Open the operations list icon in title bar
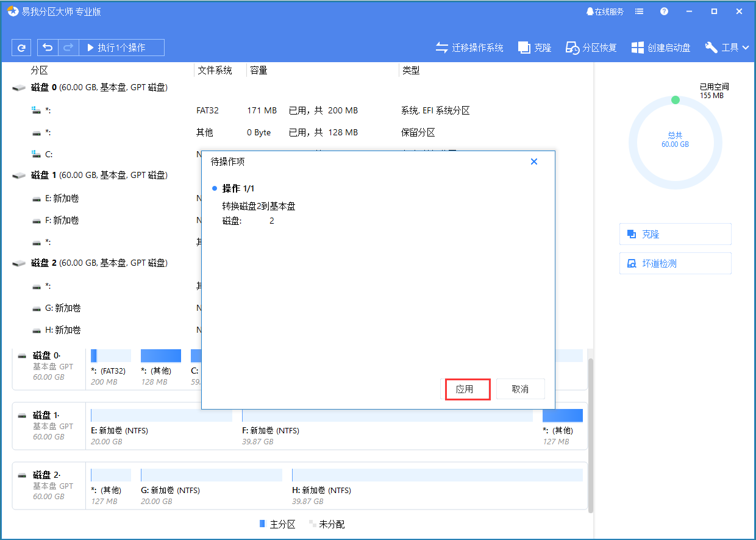756x540 pixels. coord(639,11)
